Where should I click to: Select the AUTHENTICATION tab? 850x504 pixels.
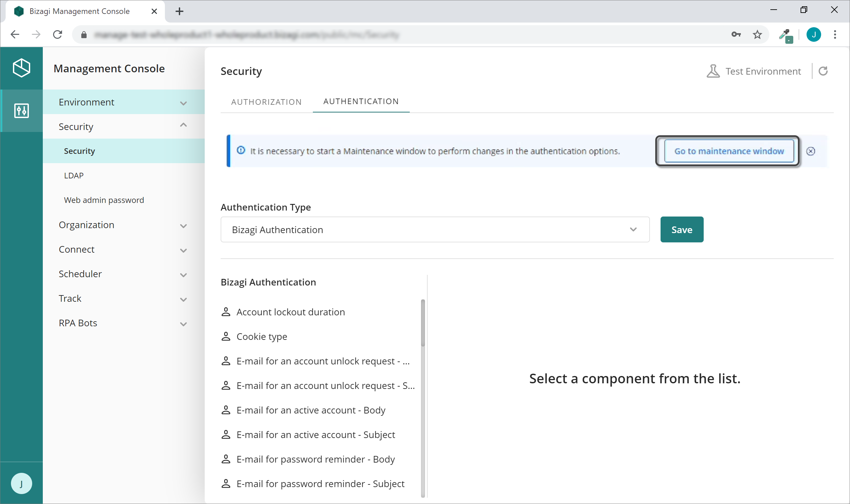click(361, 101)
